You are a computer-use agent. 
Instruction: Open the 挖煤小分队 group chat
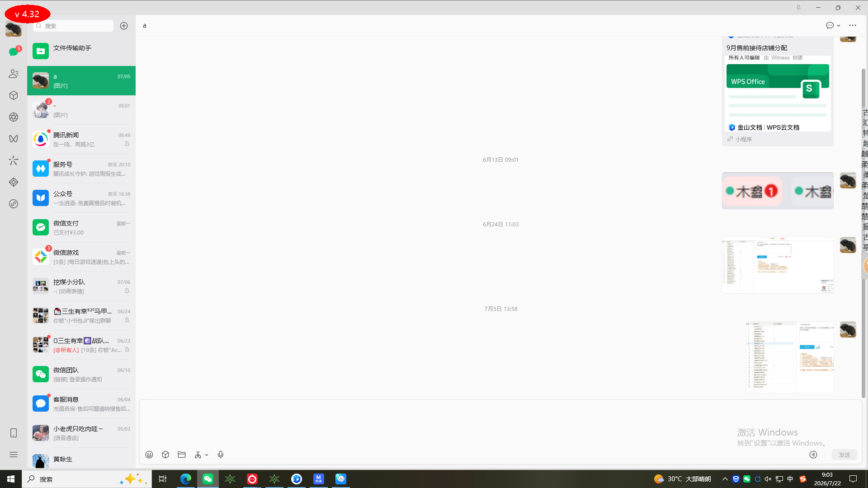point(81,286)
